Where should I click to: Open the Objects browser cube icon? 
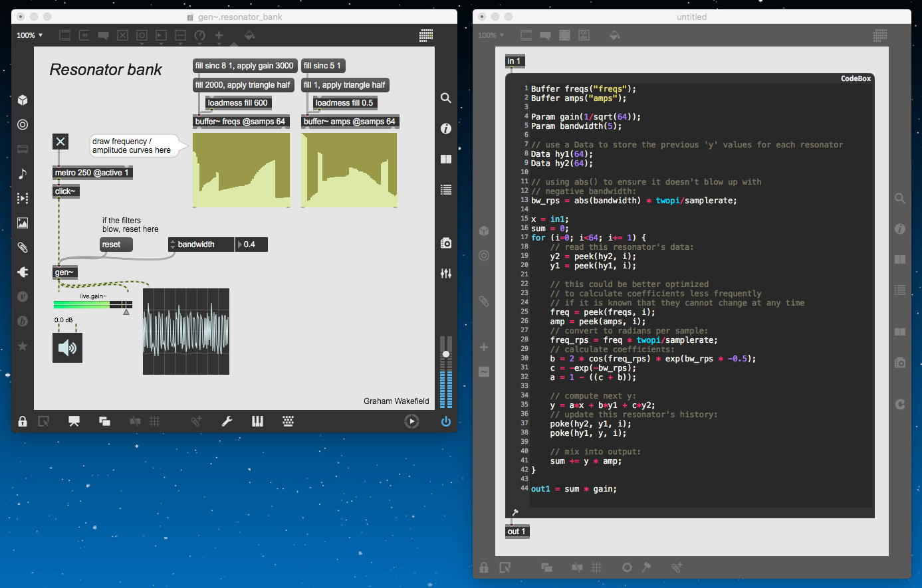coord(23,100)
